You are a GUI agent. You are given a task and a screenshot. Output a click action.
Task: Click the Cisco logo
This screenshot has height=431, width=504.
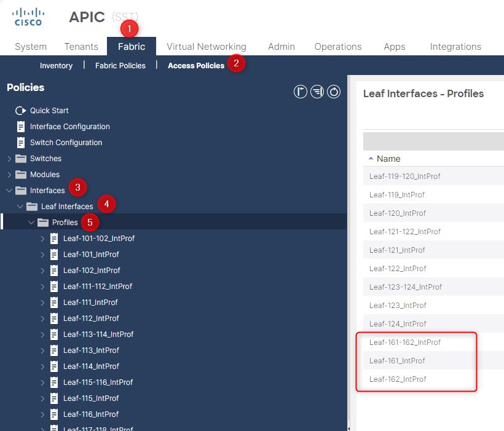pyautogui.click(x=28, y=17)
